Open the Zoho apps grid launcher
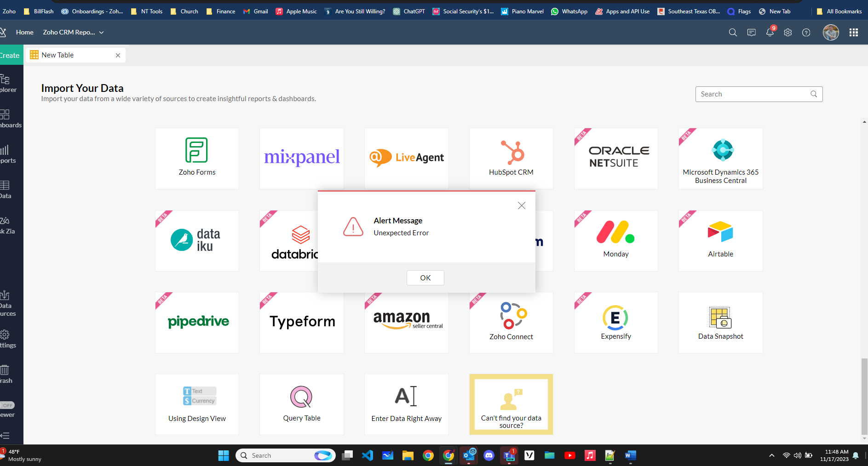868x466 pixels. pos(854,33)
